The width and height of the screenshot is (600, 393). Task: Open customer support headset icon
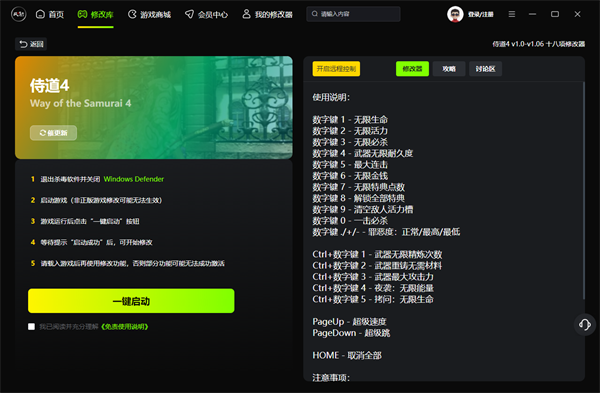[x=585, y=325]
